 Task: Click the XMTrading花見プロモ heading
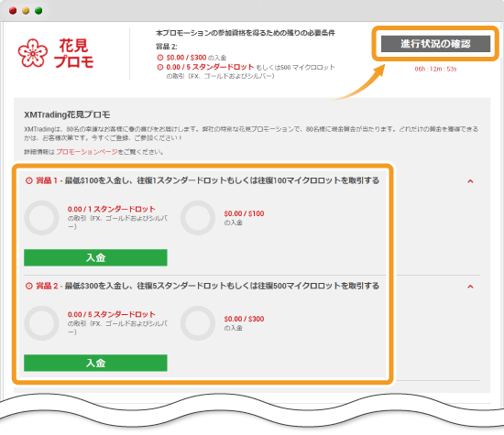pos(67,114)
